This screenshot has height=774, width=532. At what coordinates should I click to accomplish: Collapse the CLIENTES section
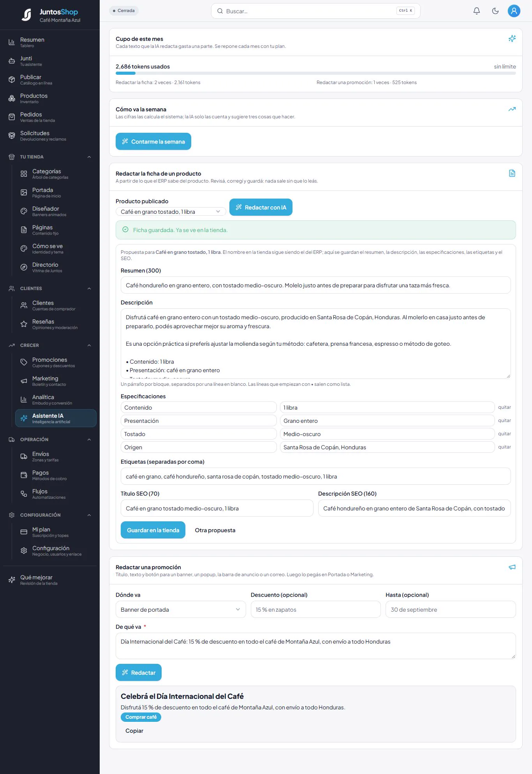tap(89, 288)
